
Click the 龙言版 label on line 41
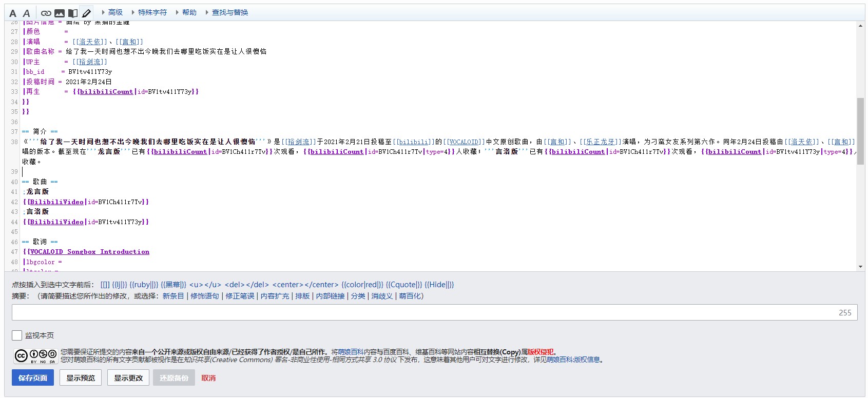37,192
